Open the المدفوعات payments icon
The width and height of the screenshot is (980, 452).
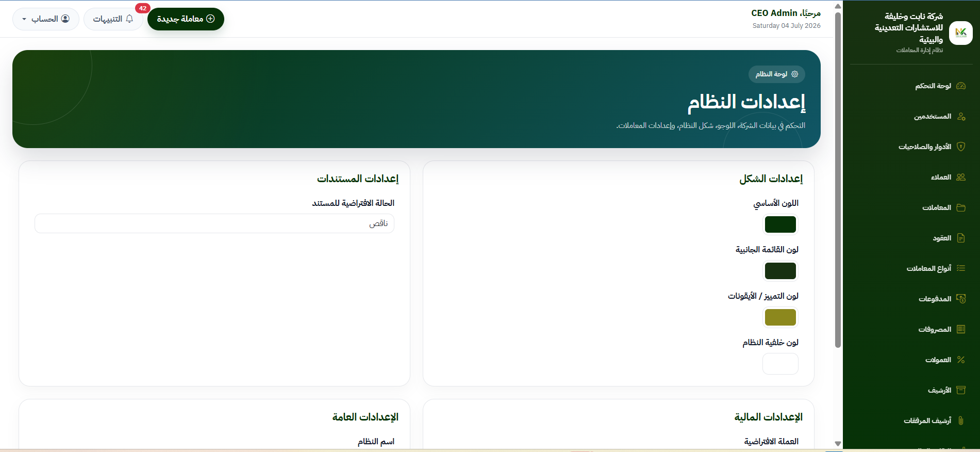pyautogui.click(x=961, y=299)
